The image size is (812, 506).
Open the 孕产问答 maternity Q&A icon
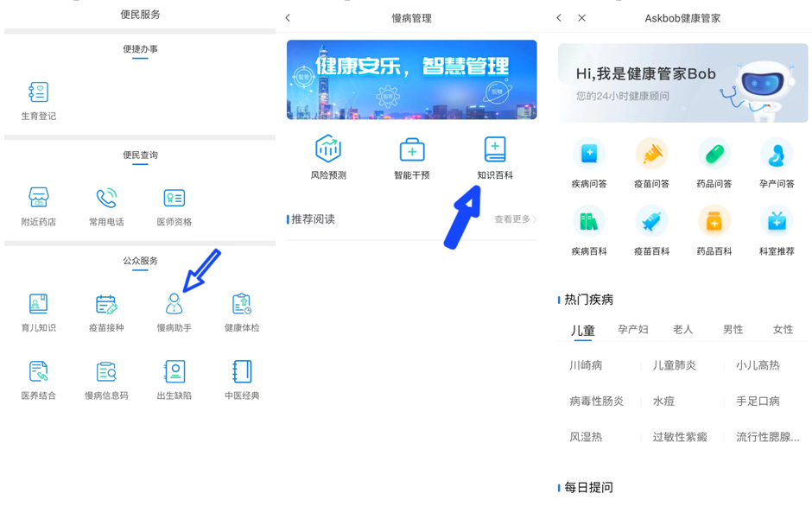coord(777,154)
